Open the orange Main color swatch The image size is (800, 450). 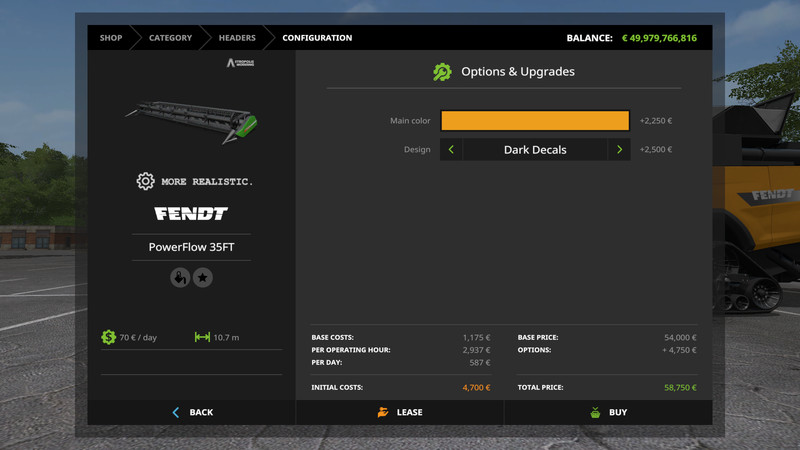[535, 121]
